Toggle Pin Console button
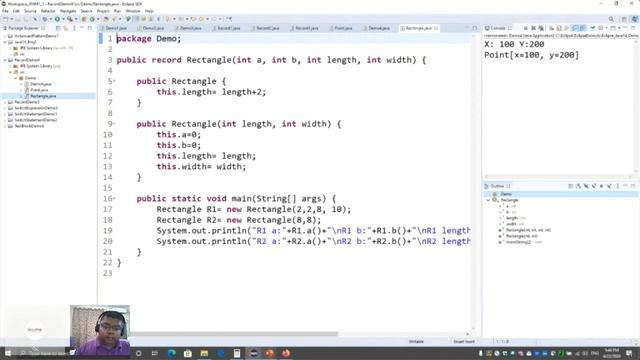Image resolution: width=640 pixels, height=360 pixels. pos(593,28)
